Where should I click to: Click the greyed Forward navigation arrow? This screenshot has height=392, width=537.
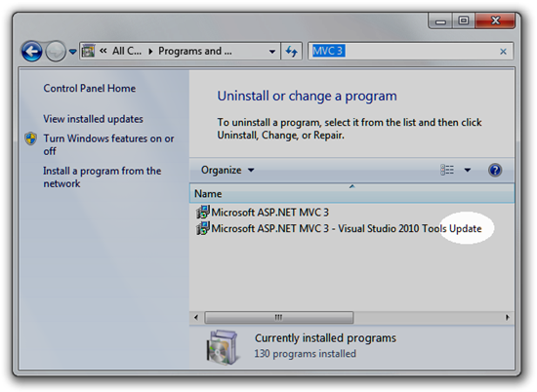56,52
